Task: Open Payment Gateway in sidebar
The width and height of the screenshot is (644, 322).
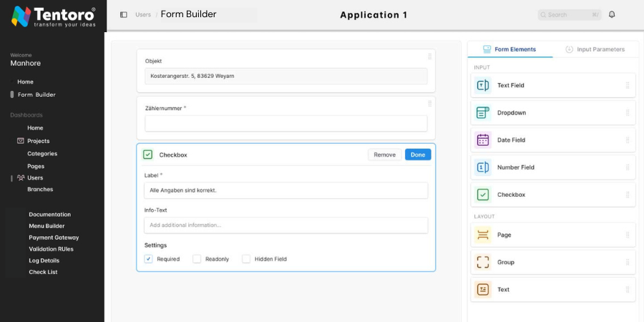Action: pos(54,238)
